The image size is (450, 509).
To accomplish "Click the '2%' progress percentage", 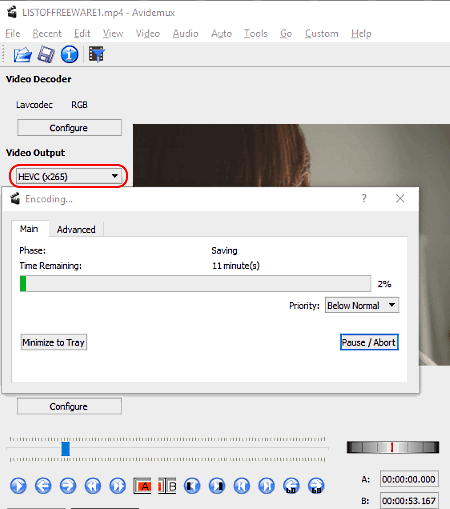I will [x=384, y=284].
